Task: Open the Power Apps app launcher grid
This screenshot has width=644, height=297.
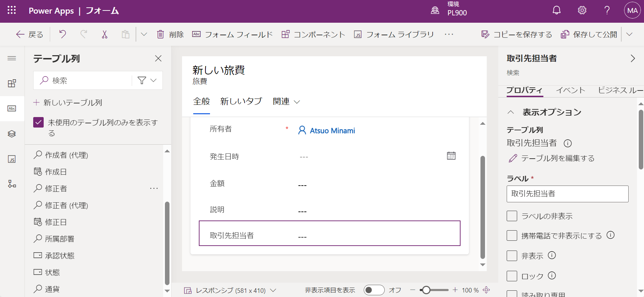Action: (x=12, y=10)
